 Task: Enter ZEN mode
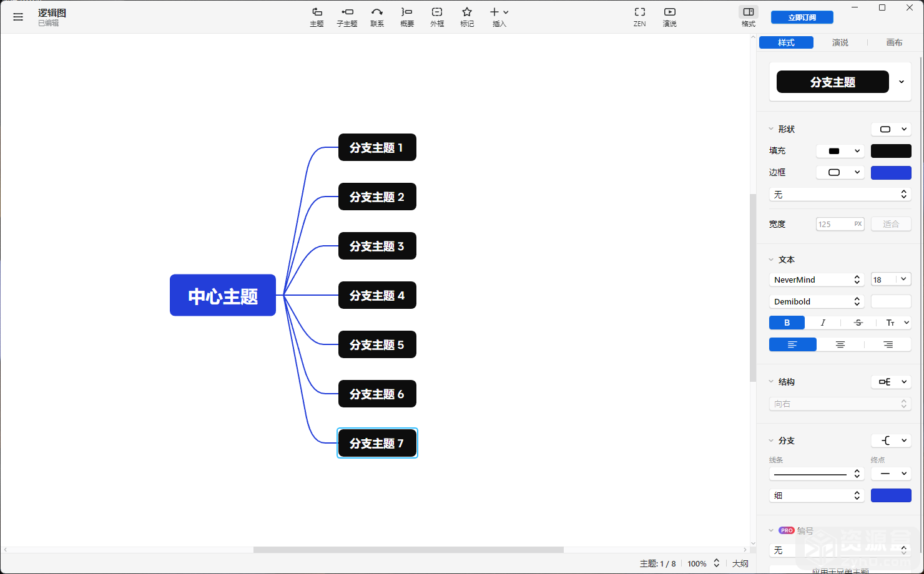(x=640, y=17)
